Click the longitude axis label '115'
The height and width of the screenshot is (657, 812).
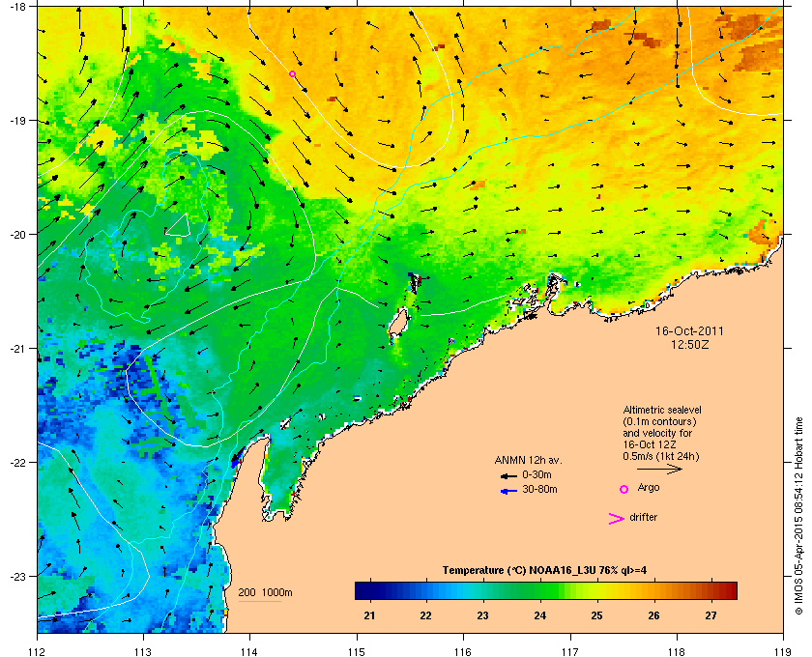357,652
